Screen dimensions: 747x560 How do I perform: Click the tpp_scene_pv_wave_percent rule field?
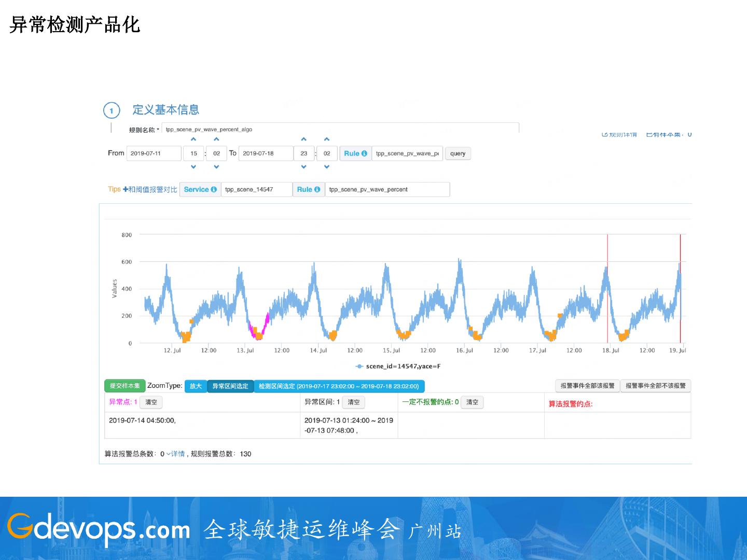coord(388,190)
